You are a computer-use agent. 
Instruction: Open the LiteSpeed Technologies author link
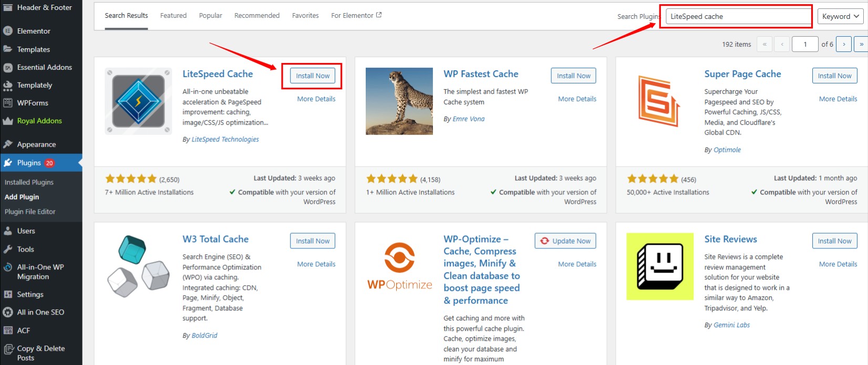[225, 140]
